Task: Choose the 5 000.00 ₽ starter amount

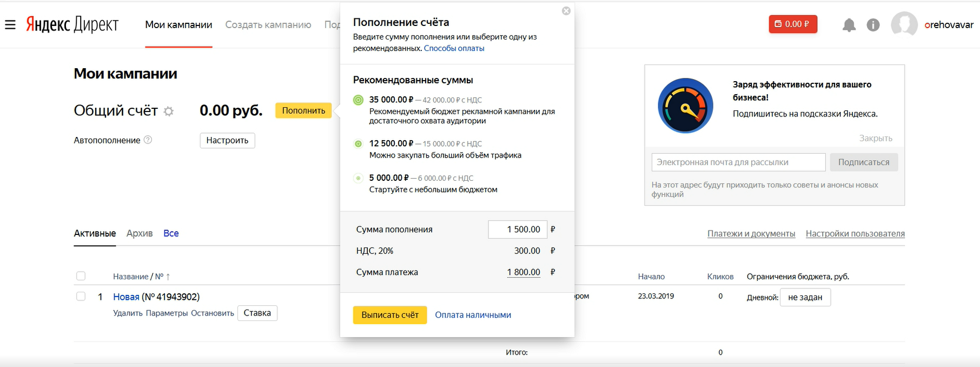Action: [x=358, y=178]
